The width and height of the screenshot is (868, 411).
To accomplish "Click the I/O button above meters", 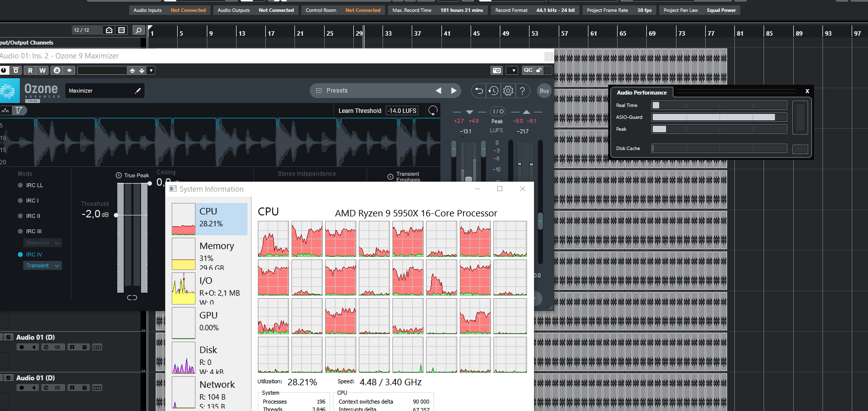I will coord(498,111).
